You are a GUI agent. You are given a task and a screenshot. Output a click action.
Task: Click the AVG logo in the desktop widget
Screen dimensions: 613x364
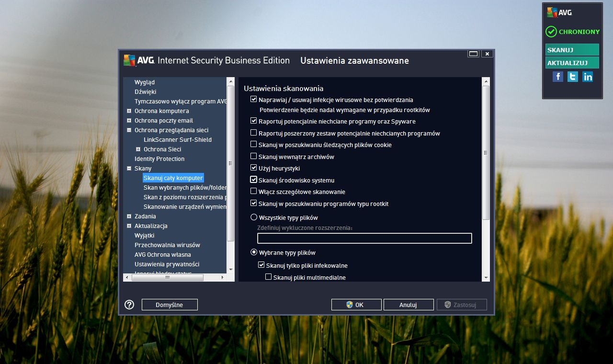coord(559,12)
